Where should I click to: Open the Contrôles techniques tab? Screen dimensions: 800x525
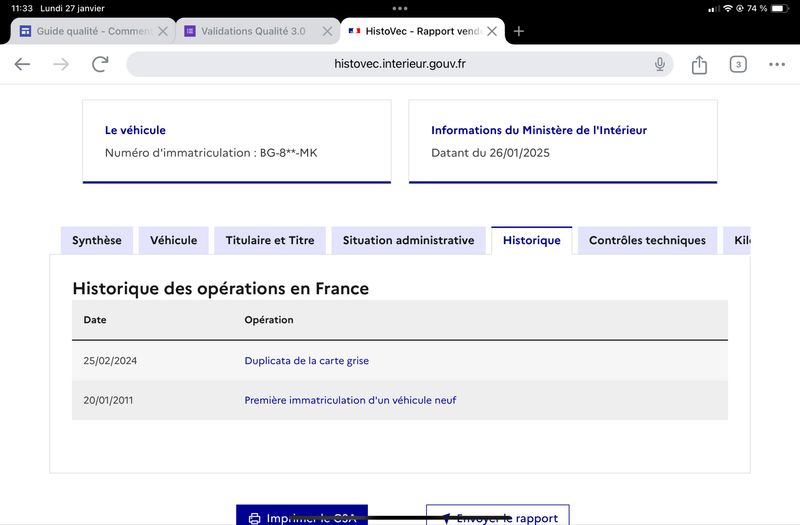click(x=647, y=240)
